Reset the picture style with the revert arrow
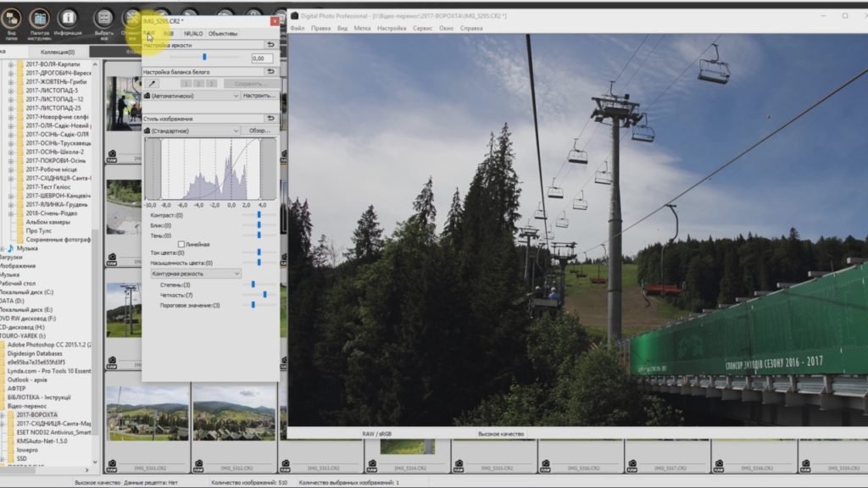Screen dimensions: 868x488 270,118
